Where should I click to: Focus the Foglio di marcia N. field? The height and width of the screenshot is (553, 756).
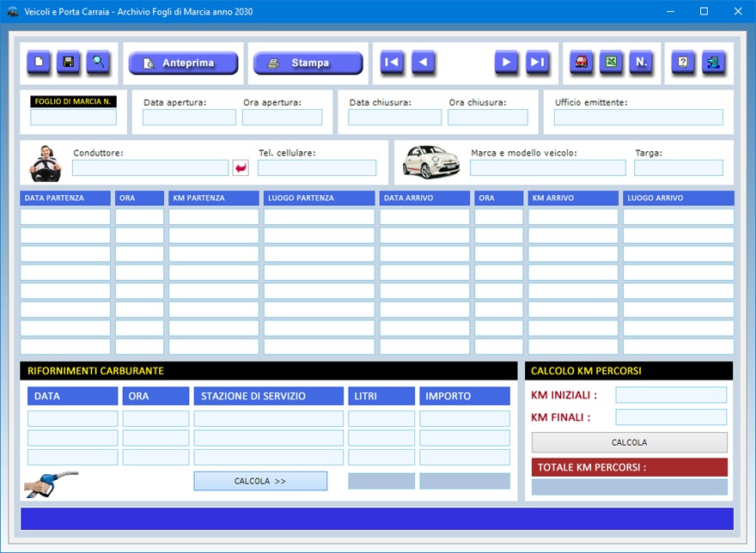click(x=73, y=117)
